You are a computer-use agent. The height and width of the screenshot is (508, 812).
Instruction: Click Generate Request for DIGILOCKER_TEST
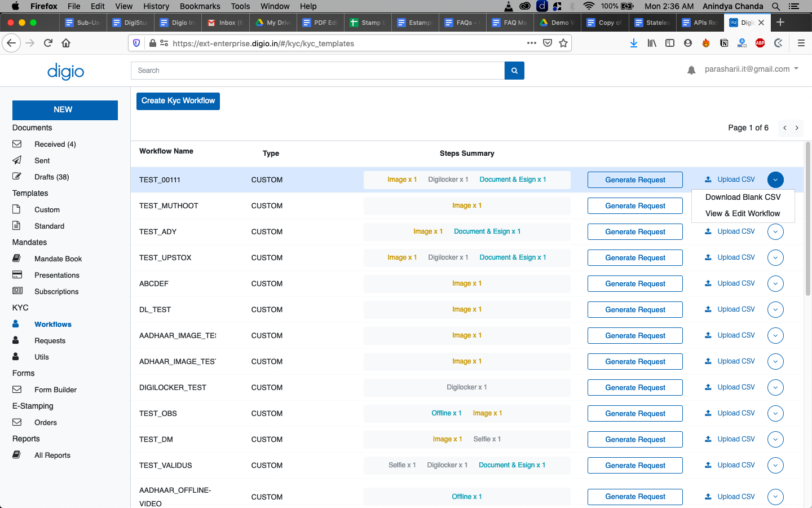(x=635, y=387)
